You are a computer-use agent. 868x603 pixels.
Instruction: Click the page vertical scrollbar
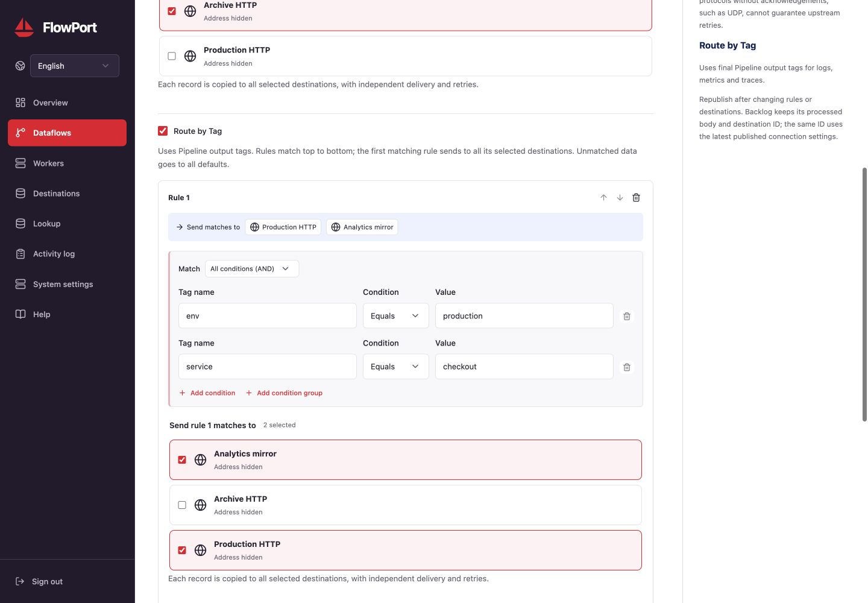[x=864, y=294]
